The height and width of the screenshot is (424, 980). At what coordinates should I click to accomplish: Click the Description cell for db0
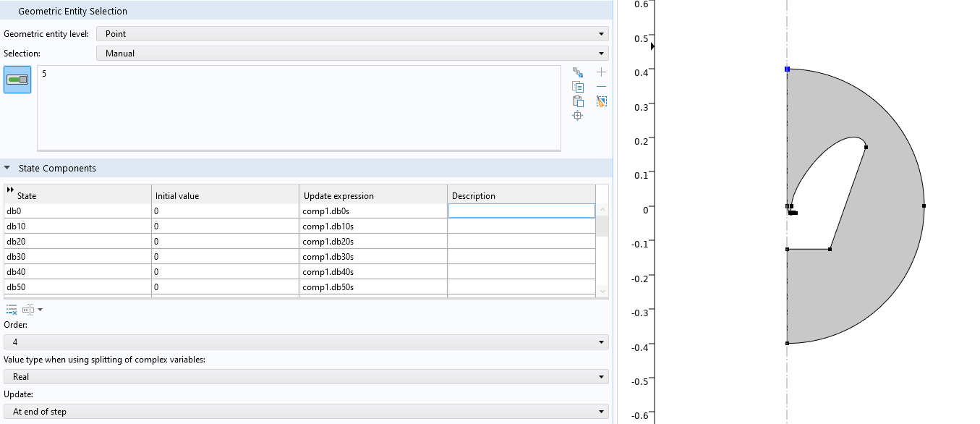point(521,211)
